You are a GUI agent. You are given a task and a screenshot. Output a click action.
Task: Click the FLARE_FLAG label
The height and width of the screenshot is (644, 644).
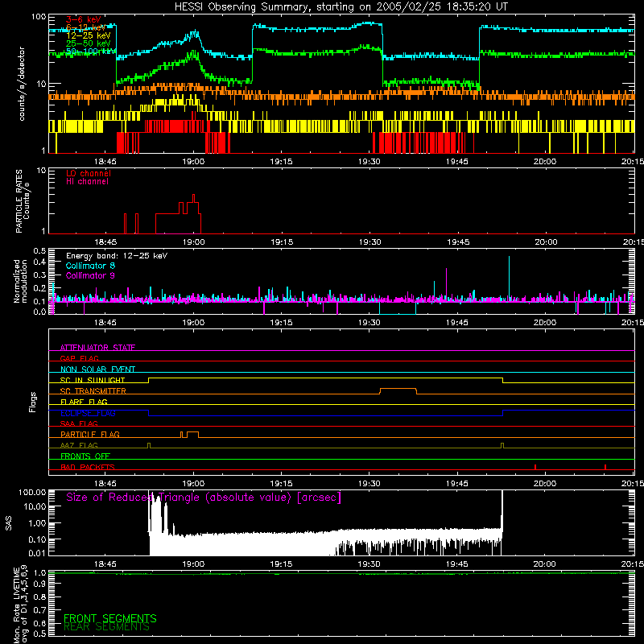[84, 402]
